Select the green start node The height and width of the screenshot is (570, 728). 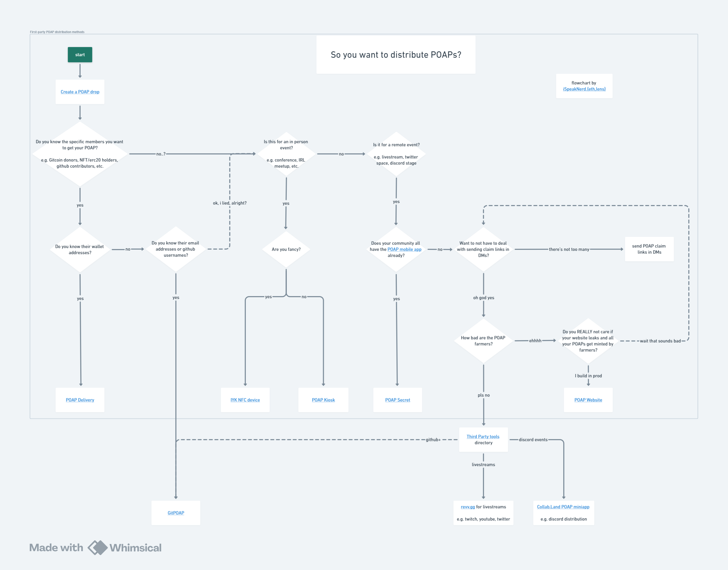80,54
